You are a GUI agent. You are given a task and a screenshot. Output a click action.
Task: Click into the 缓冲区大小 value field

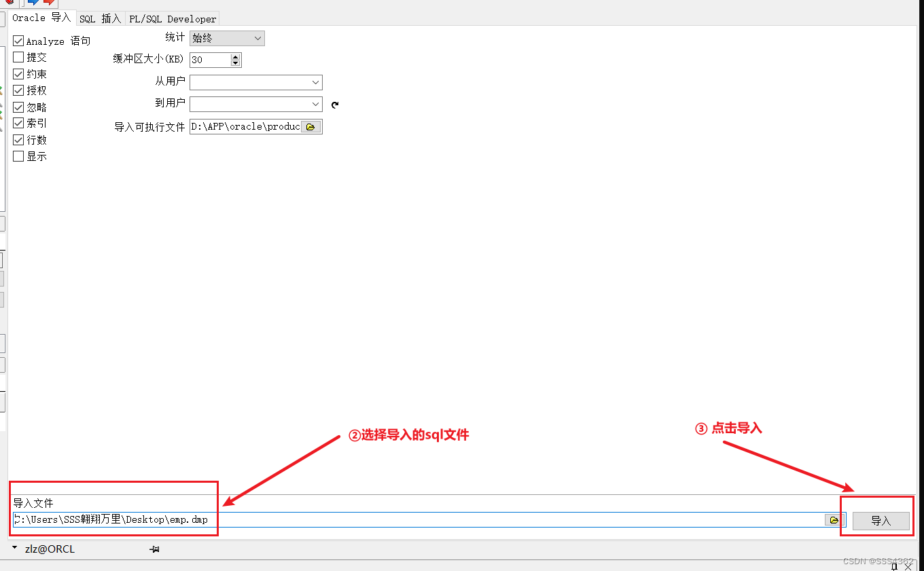(x=210, y=60)
